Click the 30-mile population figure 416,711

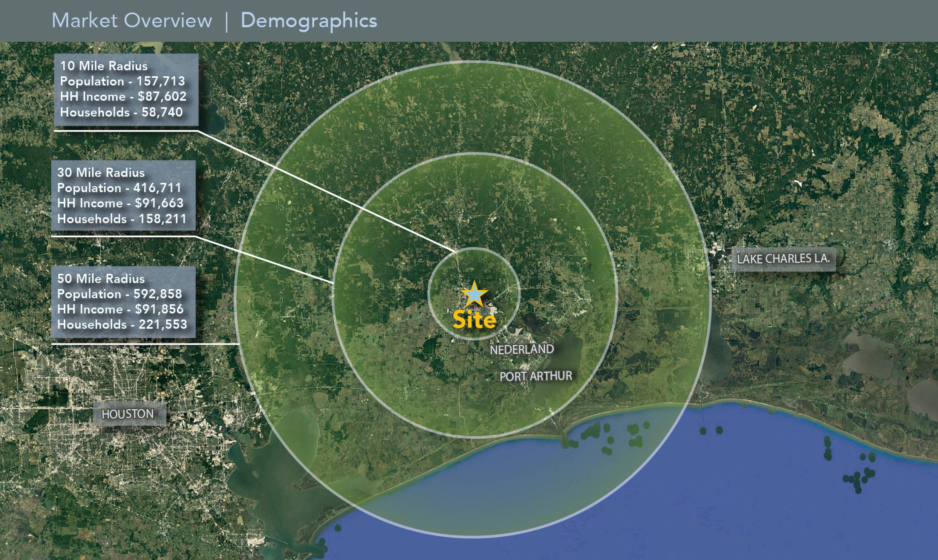pos(157,188)
